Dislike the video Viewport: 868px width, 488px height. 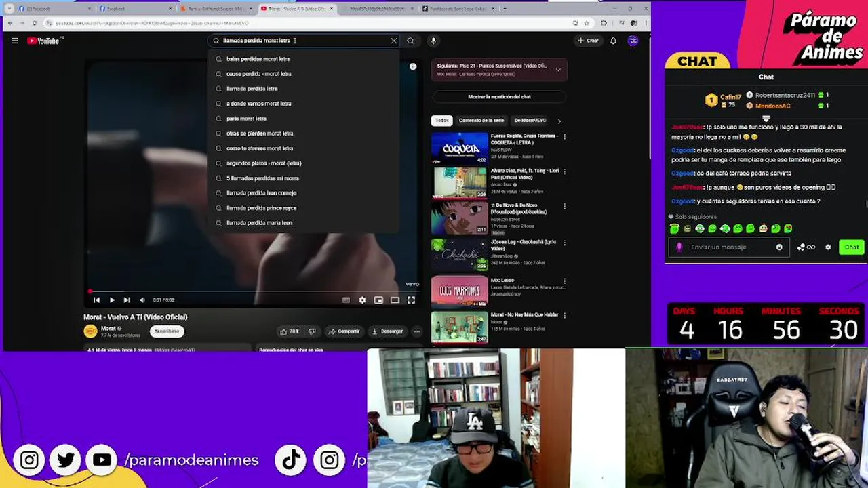point(312,331)
